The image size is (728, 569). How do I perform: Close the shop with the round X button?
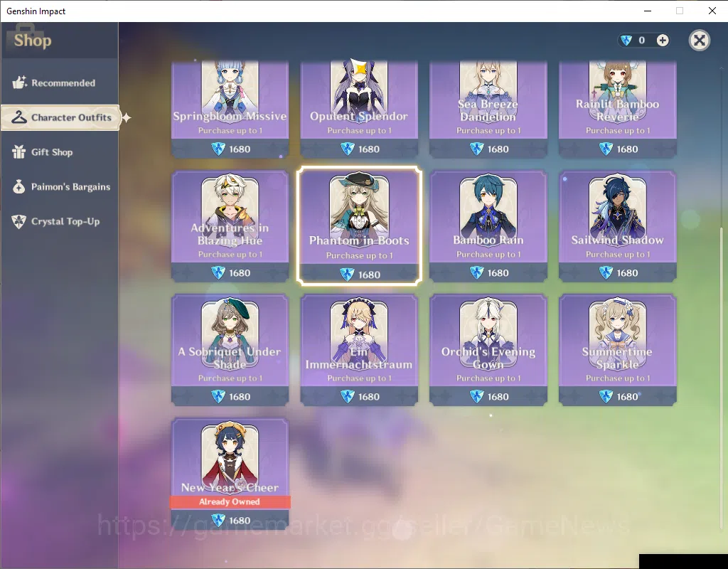700,41
